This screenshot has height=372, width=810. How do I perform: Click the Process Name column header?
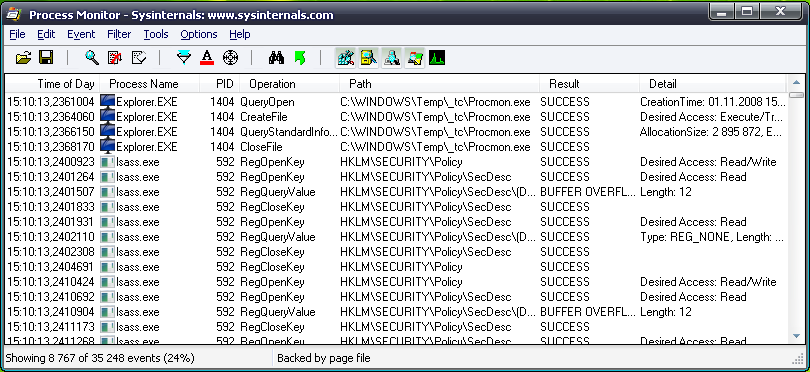[x=149, y=84]
